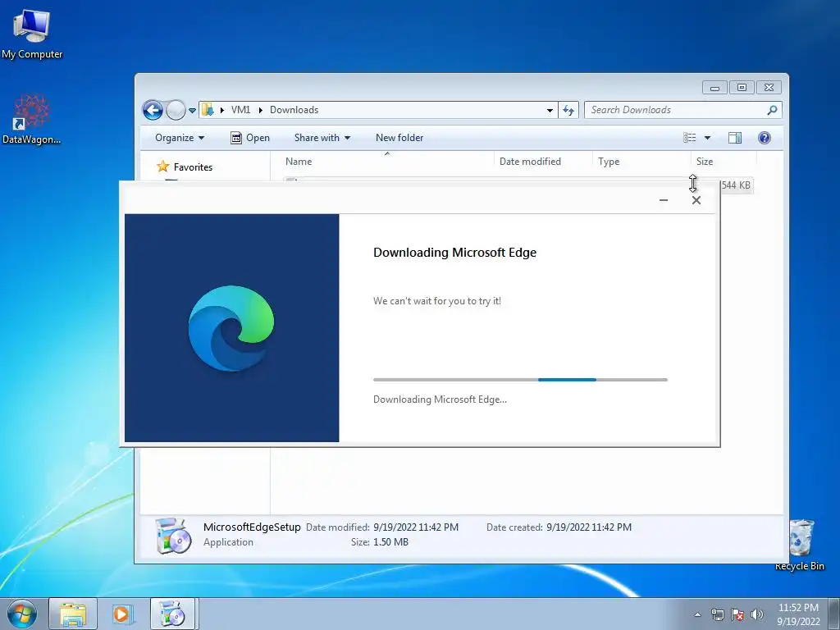The height and width of the screenshot is (630, 840).
Task: Sort by Date modified column
Action: pos(543,162)
